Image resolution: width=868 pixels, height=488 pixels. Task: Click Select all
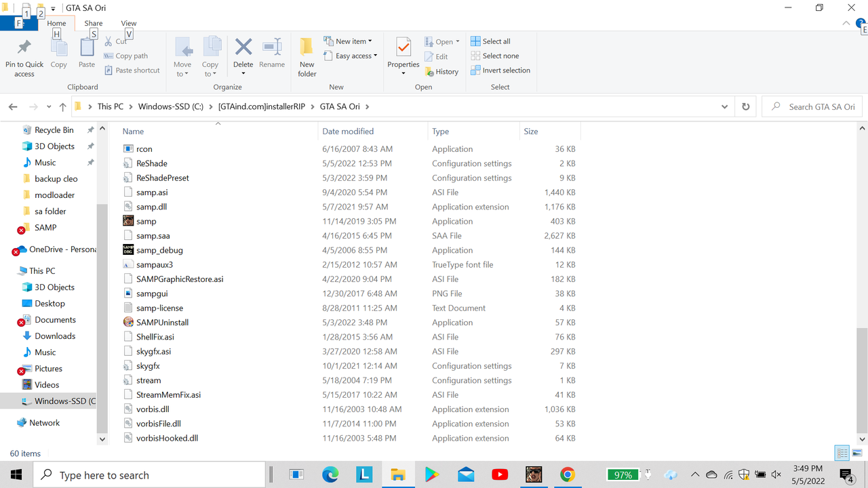(x=490, y=41)
